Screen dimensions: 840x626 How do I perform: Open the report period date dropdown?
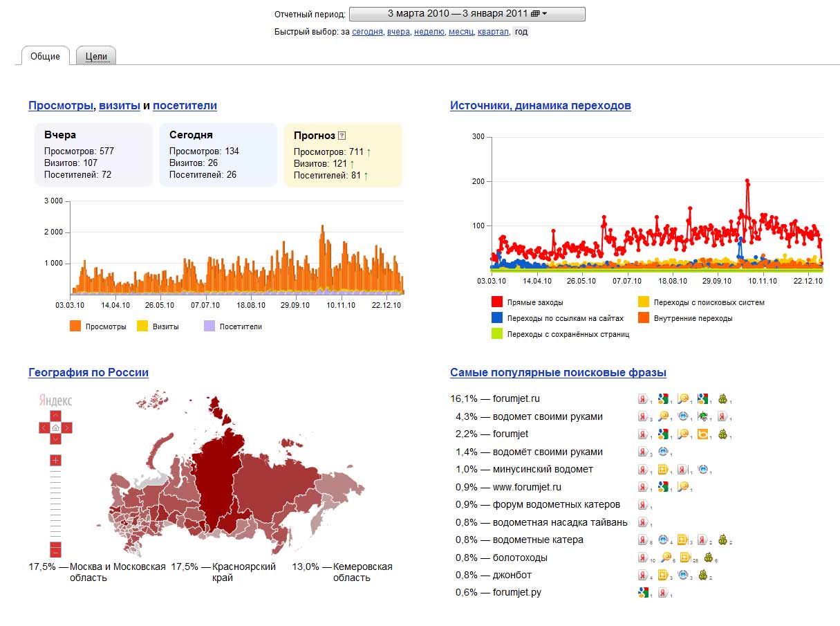pos(467,14)
